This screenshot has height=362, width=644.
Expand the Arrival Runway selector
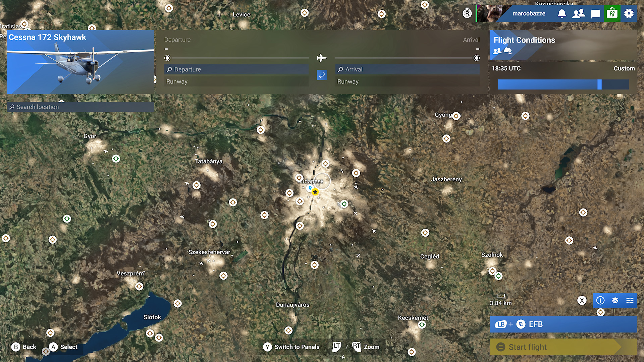407,81
